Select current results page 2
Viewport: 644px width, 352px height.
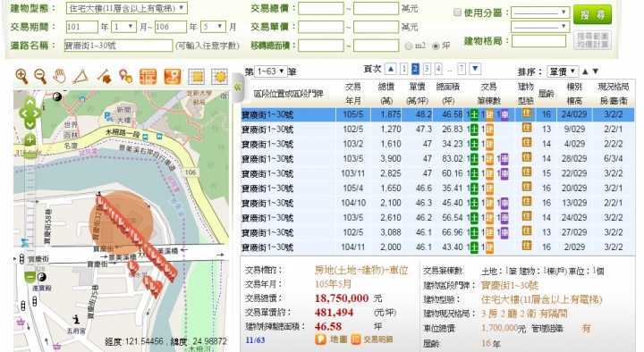415,69
